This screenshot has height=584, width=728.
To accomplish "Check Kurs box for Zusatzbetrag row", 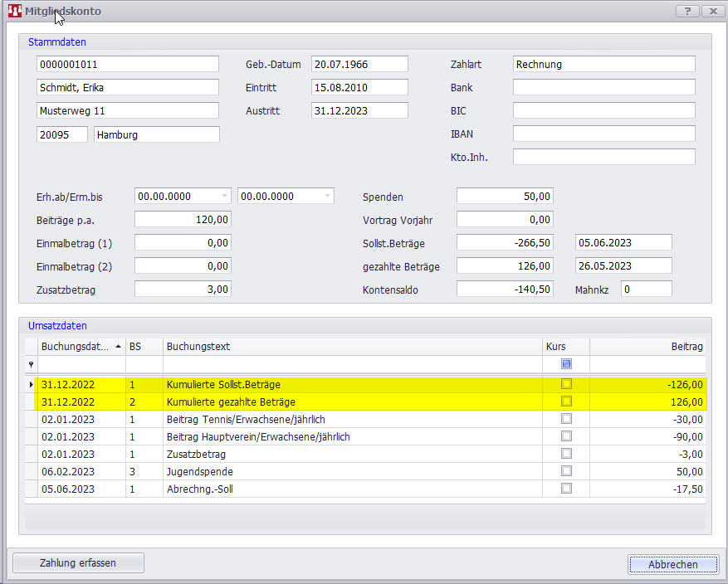I will point(566,454).
